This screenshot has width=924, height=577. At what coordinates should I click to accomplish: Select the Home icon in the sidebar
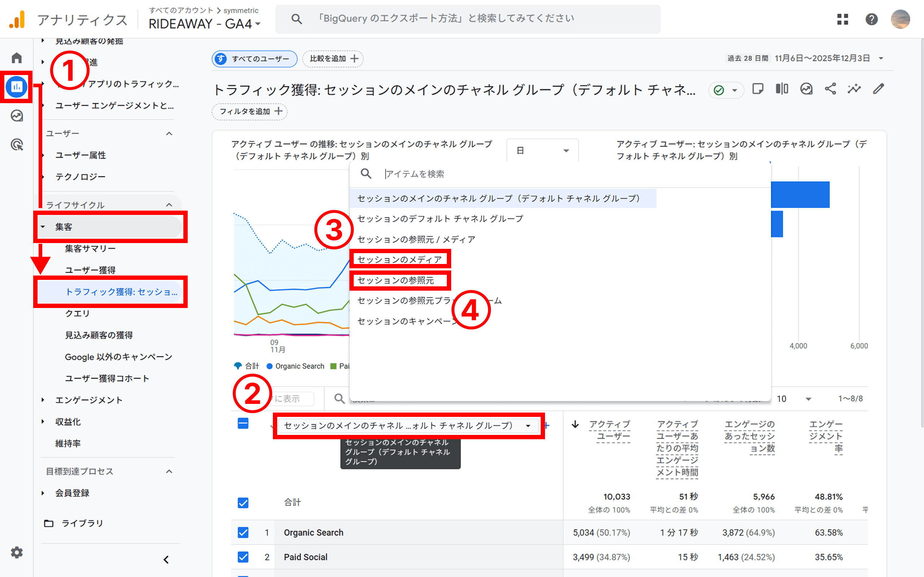click(x=16, y=57)
